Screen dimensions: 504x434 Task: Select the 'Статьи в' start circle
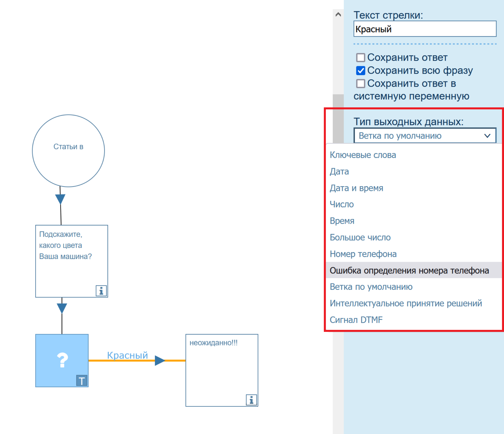68,151
